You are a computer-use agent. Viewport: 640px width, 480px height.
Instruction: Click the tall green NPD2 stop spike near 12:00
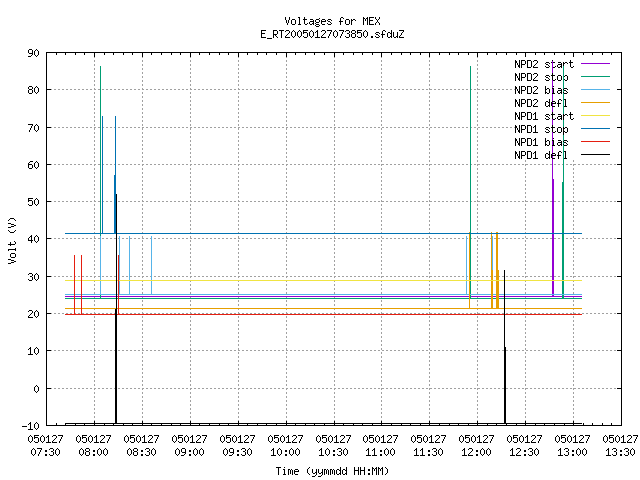[x=470, y=182]
